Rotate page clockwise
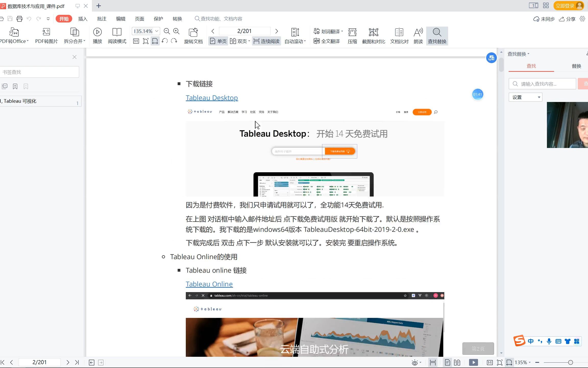The height and width of the screenshot is (368, 588). [174, 41]
